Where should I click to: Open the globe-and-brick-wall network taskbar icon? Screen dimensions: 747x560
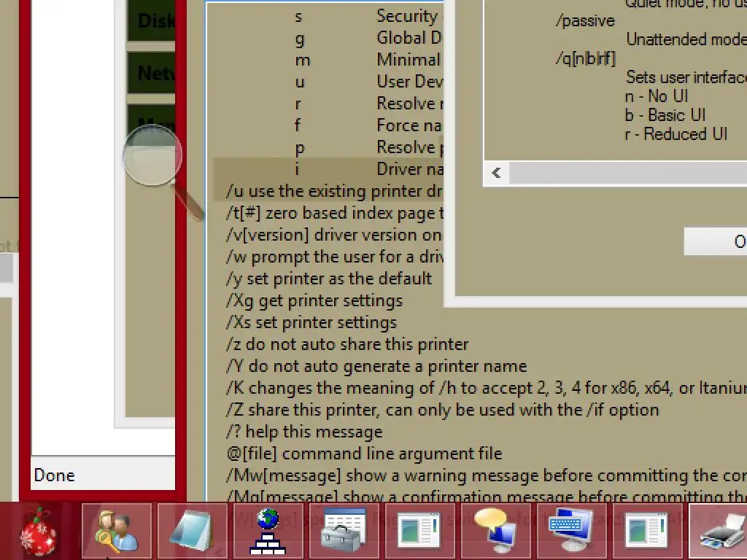click(268, 532)
